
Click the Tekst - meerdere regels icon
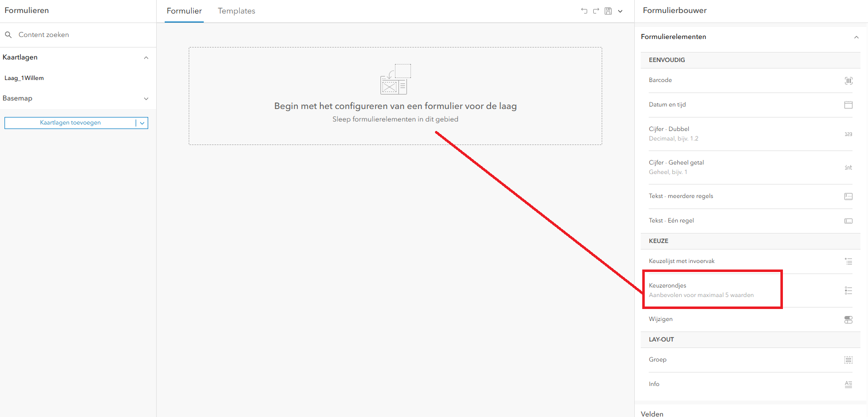pos(848,196)
